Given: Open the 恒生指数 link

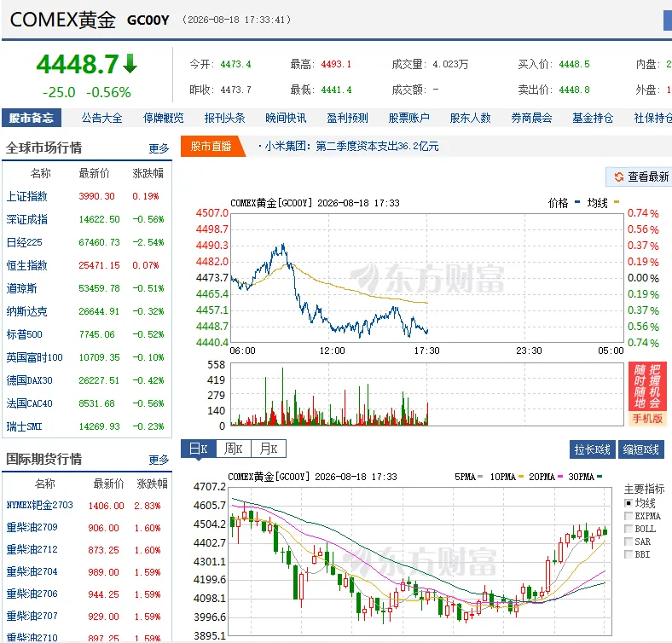Looking at the screenshot, I should click(x=26, y=265).
